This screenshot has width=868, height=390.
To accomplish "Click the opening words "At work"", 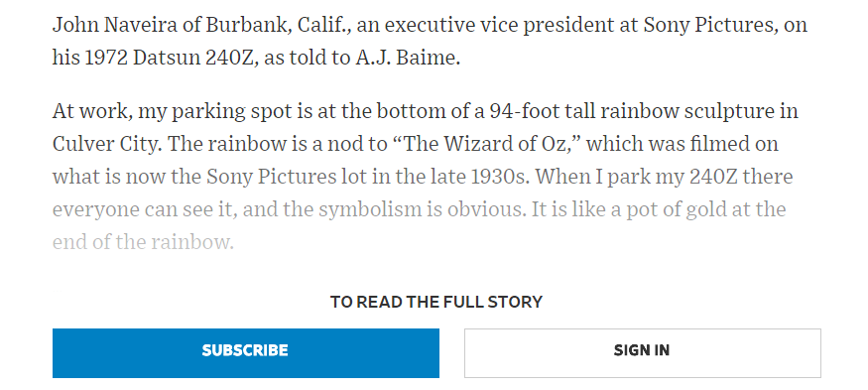I will [92, 111].
